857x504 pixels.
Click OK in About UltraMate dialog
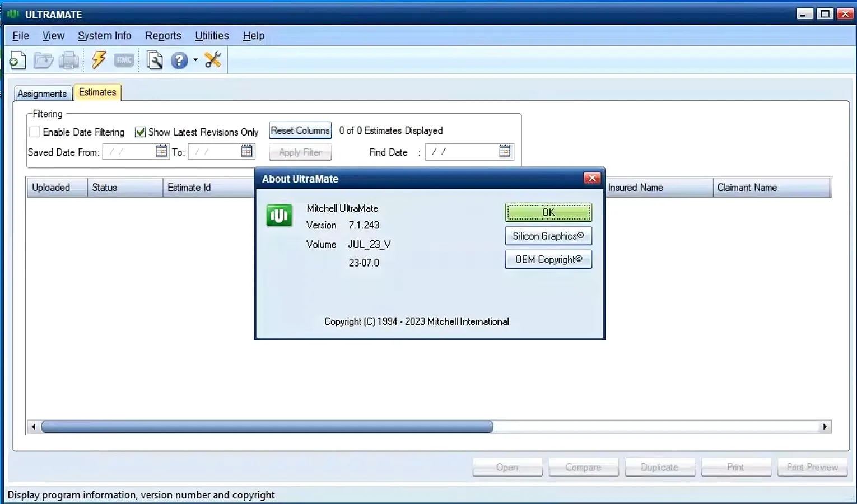coord(548,212)
